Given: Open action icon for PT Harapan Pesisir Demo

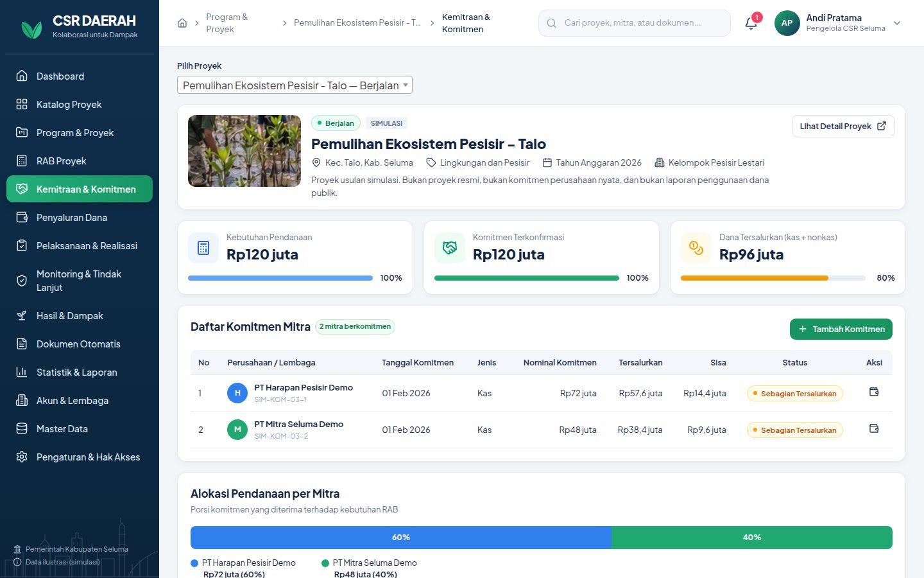Looking at the screenshot, I should coord(874,392).
